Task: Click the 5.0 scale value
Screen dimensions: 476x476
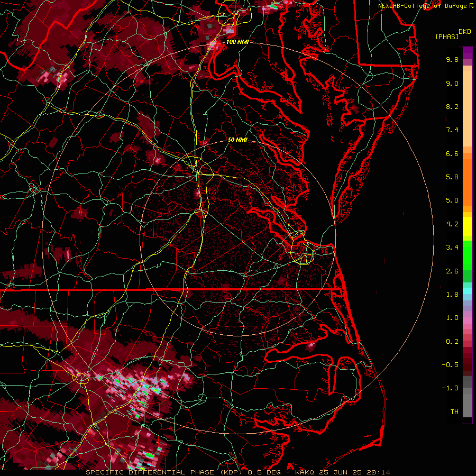Action: coord(452,200)
